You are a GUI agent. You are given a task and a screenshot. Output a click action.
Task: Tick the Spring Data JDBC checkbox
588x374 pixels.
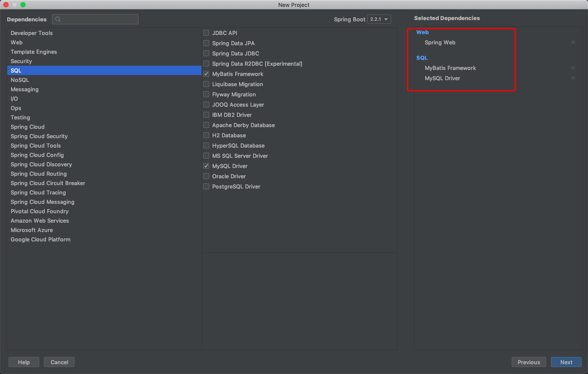pyautogui.click(x=206, y=53)
